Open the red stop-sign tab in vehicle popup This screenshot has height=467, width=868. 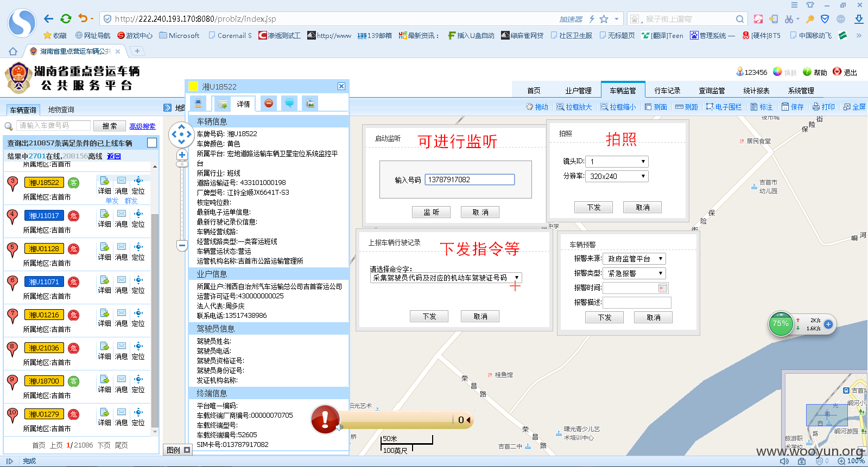(268, 103)
